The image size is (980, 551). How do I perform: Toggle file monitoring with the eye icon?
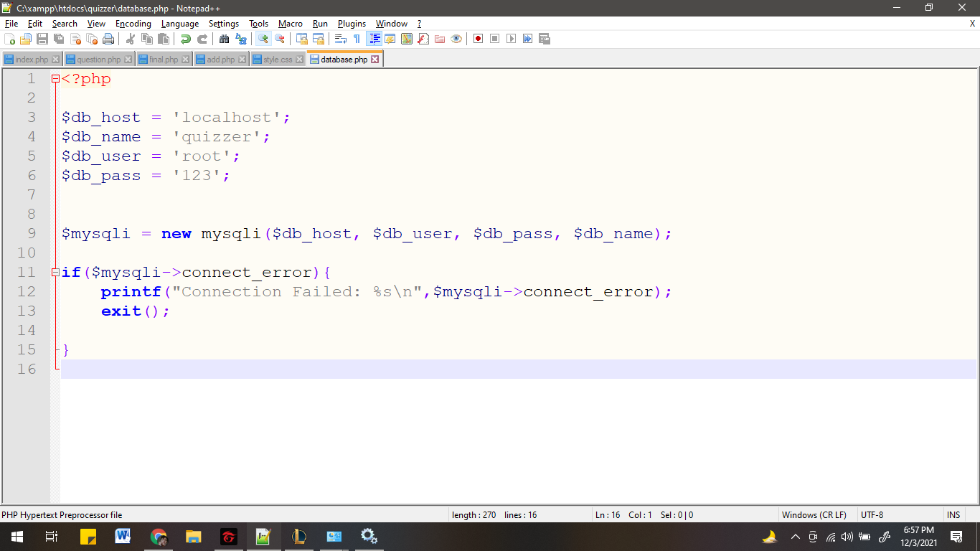[456, 39]
